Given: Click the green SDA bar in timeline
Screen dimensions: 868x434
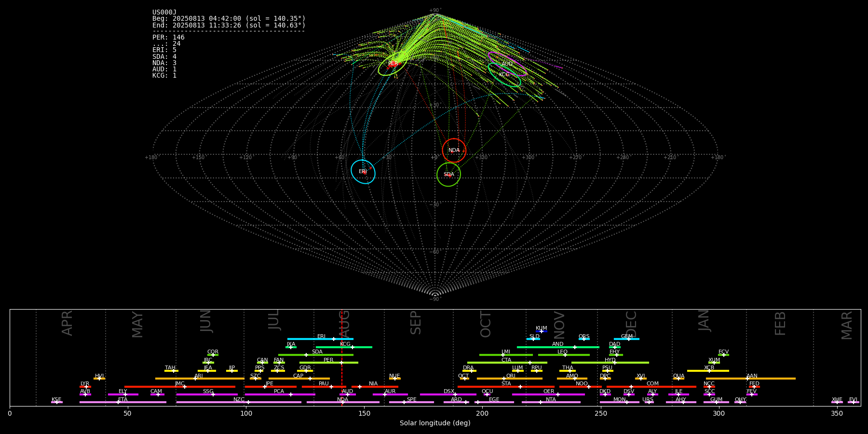Looking at the screenshot, I should (316, 355).
